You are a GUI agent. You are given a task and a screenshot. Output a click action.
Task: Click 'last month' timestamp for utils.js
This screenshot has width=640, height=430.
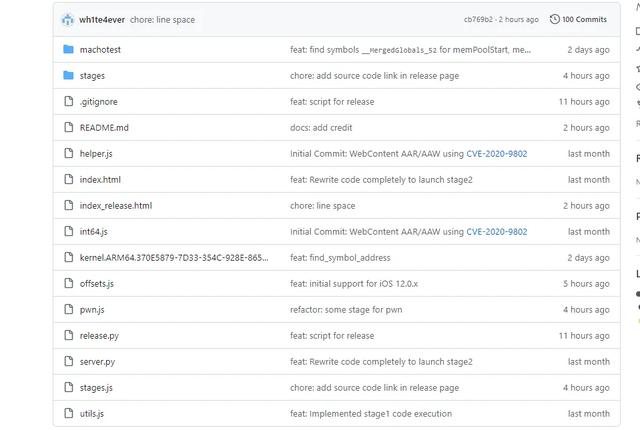tap(589, 414)
